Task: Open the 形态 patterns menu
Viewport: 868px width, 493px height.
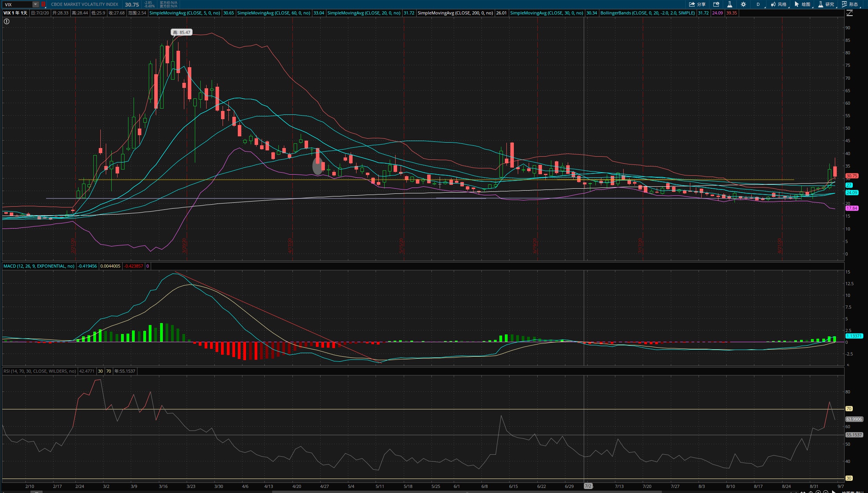Action: [x=850, y=4]
